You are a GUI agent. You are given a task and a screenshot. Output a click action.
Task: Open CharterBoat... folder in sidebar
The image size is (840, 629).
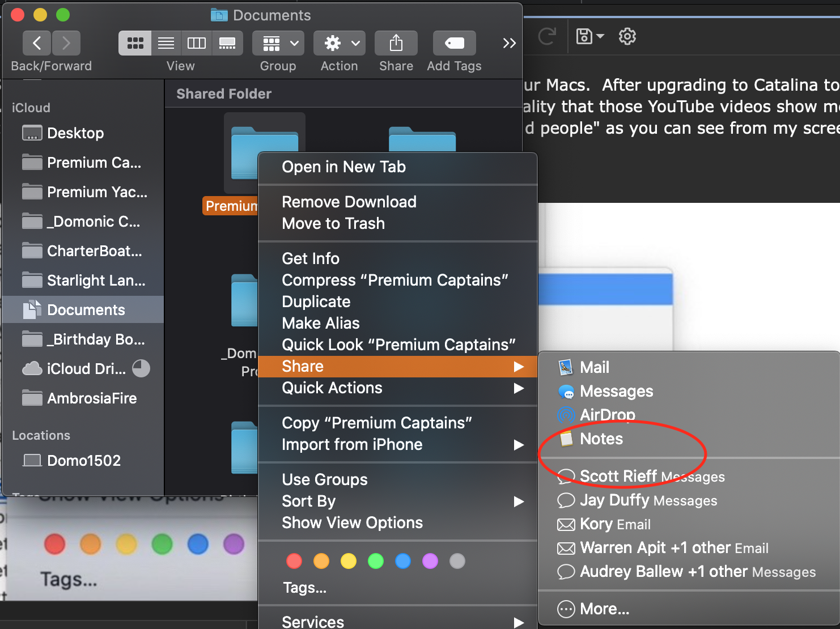click(x=83, y=251)
